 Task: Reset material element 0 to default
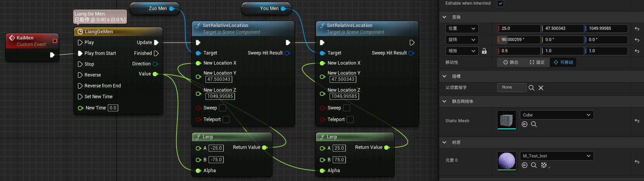[x=637, y=162]
